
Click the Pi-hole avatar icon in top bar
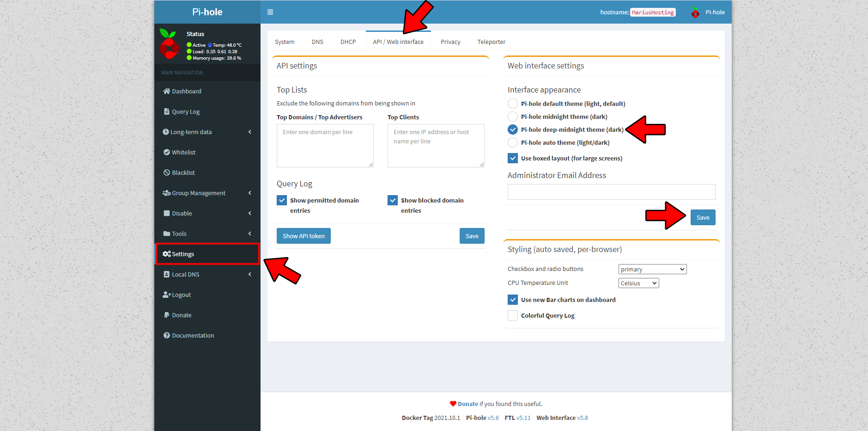[695, 12]
